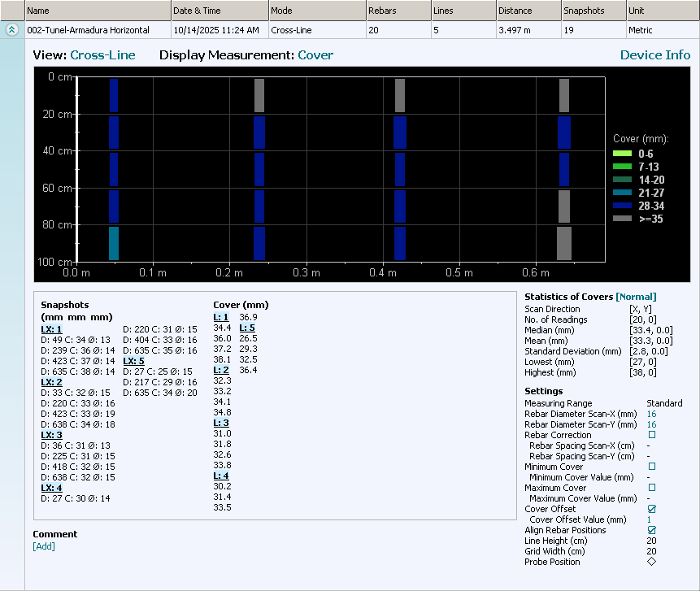700x591 pixels.
Task: Click the Metric unit cell
Action: (663, 30)
